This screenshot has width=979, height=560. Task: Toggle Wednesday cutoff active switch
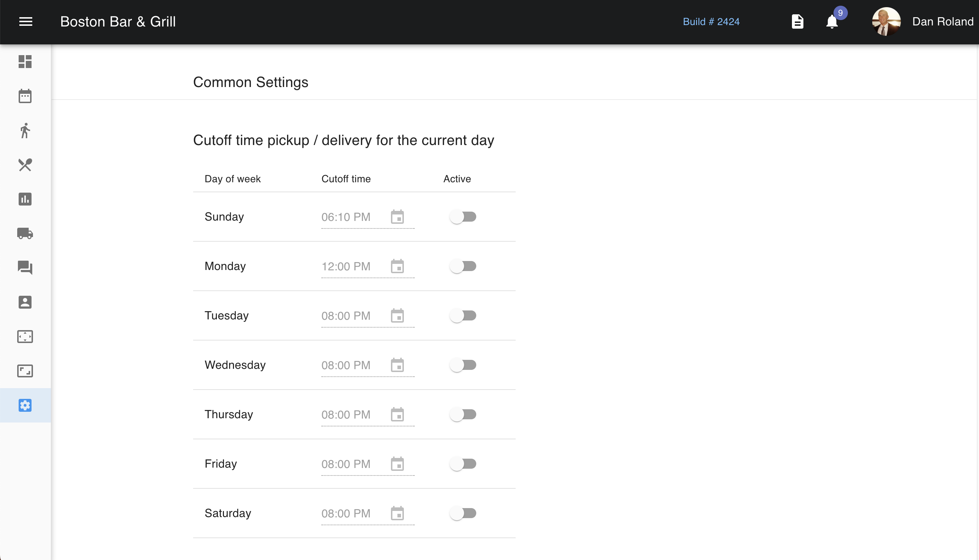[x=463, y=365]
